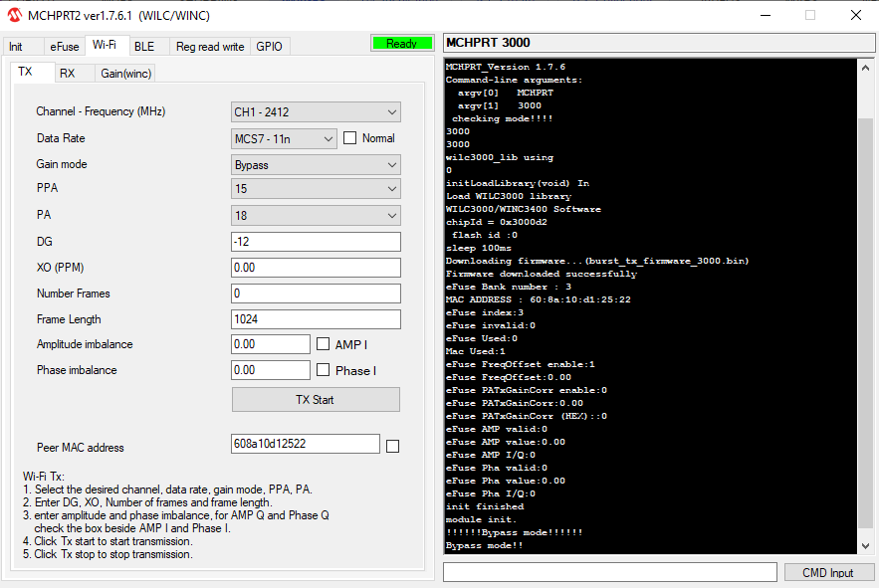Click the 'module init.' console line
The height and width of the screenshot is (588, 879).
(x=481, y=519)
